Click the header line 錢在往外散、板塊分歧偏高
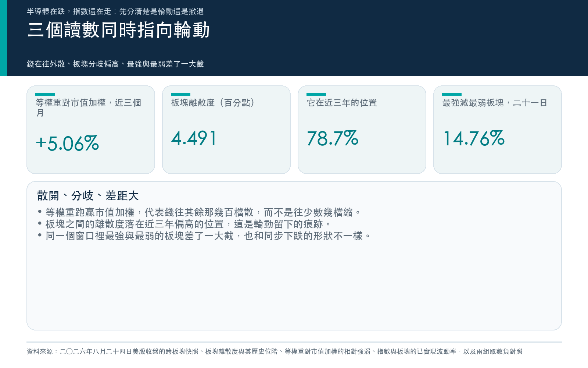Screen dimensions: 588x368 (x=115, y=64)
